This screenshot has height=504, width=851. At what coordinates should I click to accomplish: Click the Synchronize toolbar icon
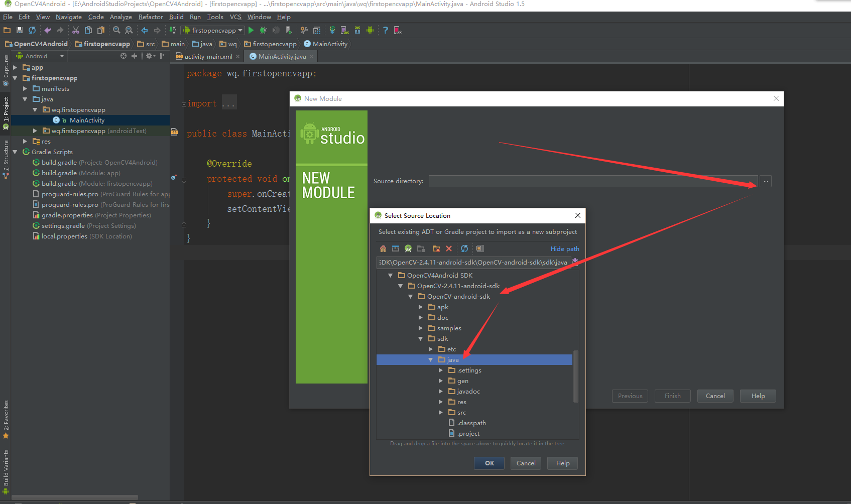pos(32,30)
